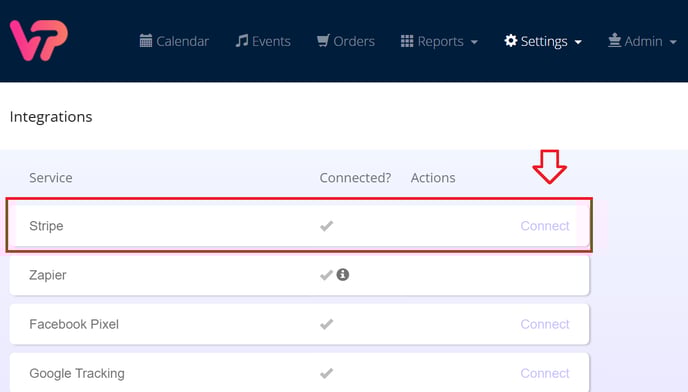Click the VP logo in header
688x392 pixels.
[x=39, y=40]
